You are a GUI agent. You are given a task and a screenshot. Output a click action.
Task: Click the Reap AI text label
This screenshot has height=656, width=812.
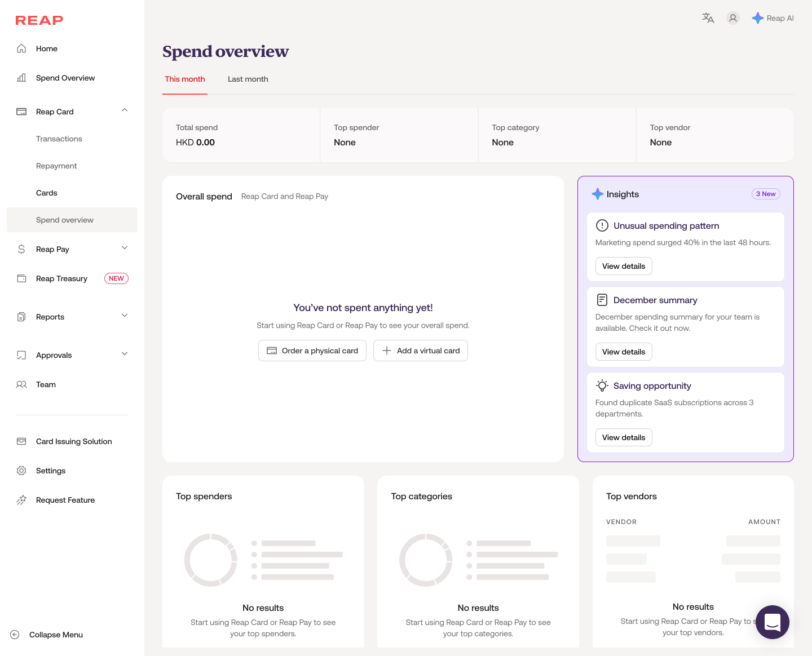(x=780, y=18)
